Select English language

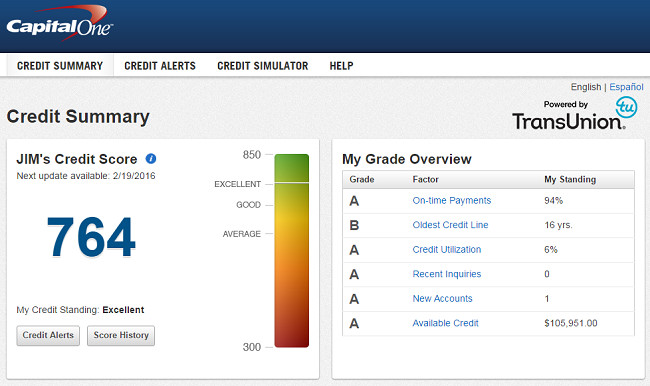pos(586,87)
